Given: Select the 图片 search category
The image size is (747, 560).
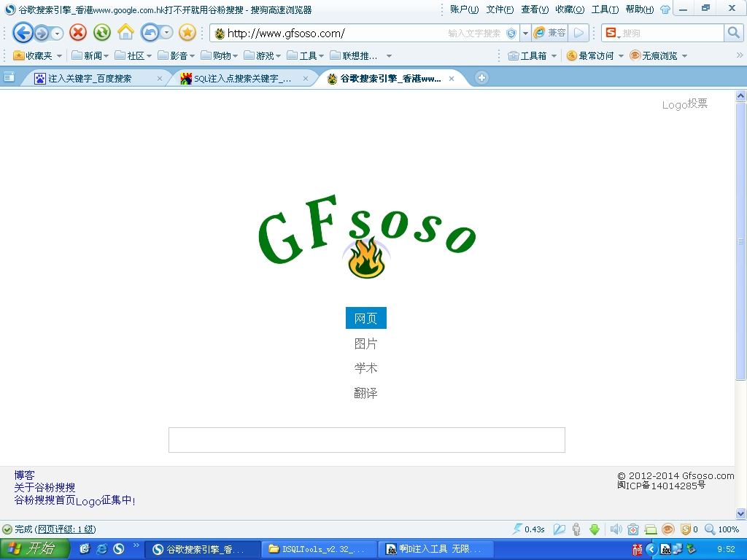Looking at the screenshot, I should (366, 343).
